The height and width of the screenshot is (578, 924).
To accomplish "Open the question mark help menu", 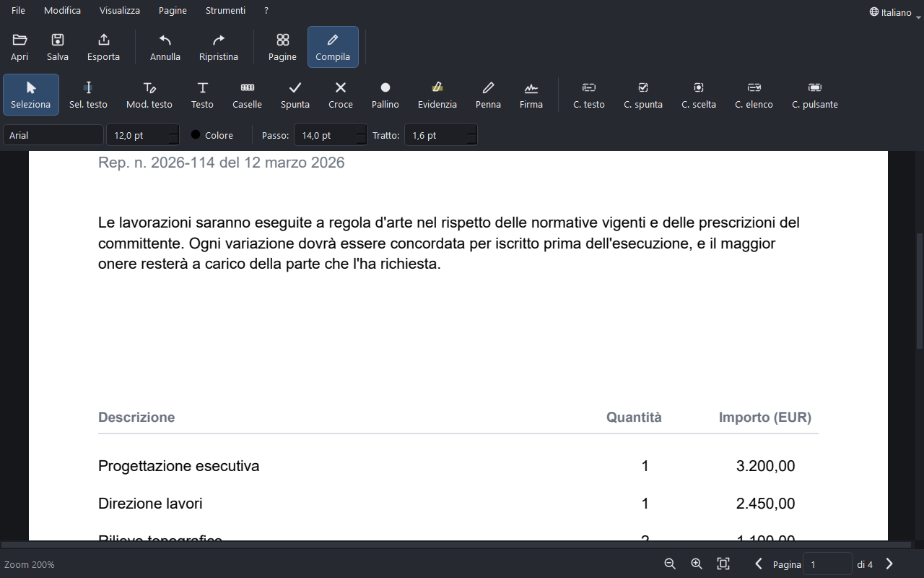I will pyautogui.click(x=266, y=11).
